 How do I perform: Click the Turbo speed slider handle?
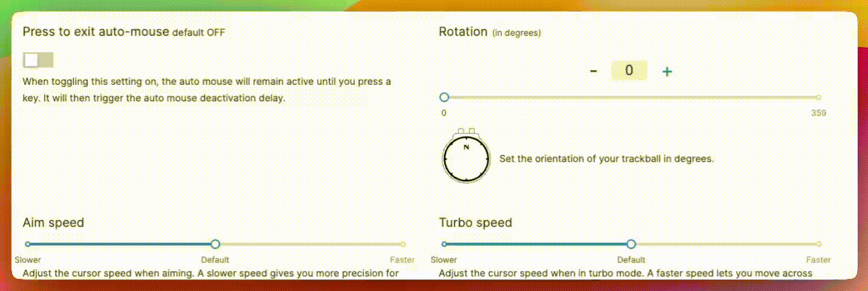click(x=631, y=244)
